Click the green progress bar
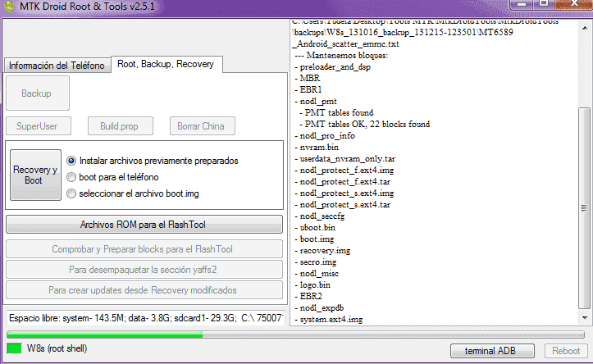 tap(295, 334)
